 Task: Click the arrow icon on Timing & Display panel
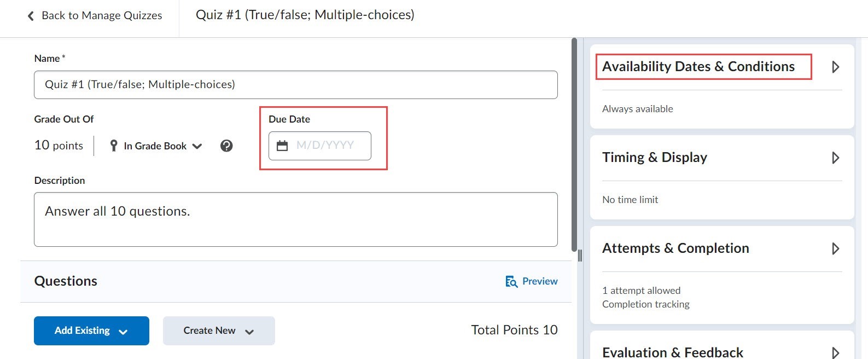[835, 158]
